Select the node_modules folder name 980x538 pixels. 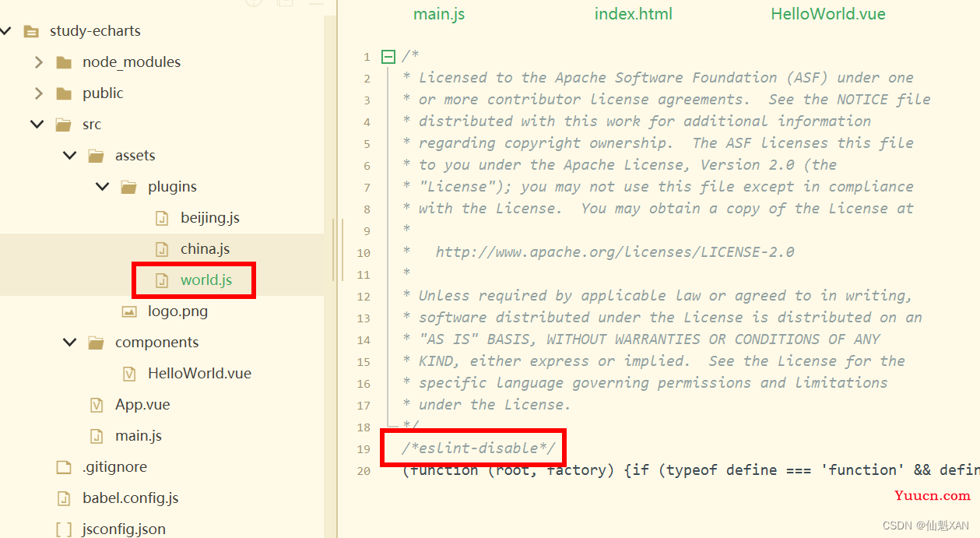[x=132, y=62]
